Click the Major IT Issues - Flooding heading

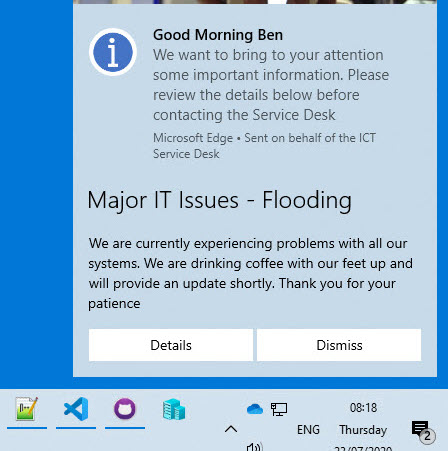(x=219, y=200)
